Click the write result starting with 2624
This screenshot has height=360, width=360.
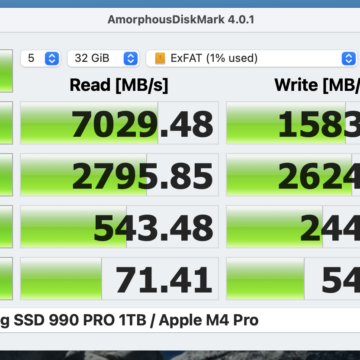[293, 175]
